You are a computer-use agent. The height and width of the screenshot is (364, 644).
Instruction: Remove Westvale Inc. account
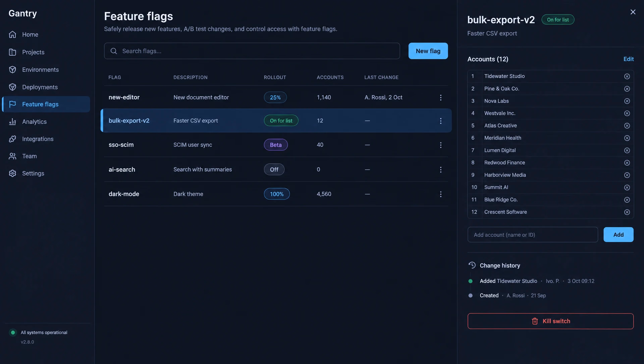627,113
